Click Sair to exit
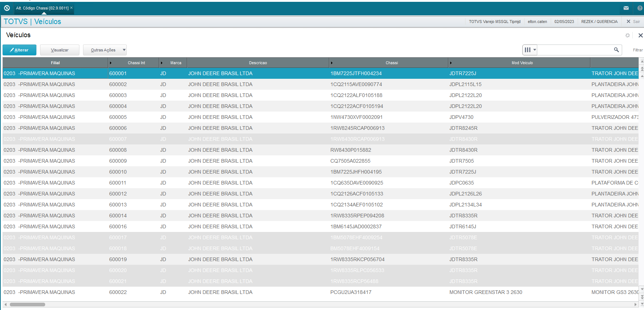The height and width of the screenshot is (310, 644). coord(633,22)
